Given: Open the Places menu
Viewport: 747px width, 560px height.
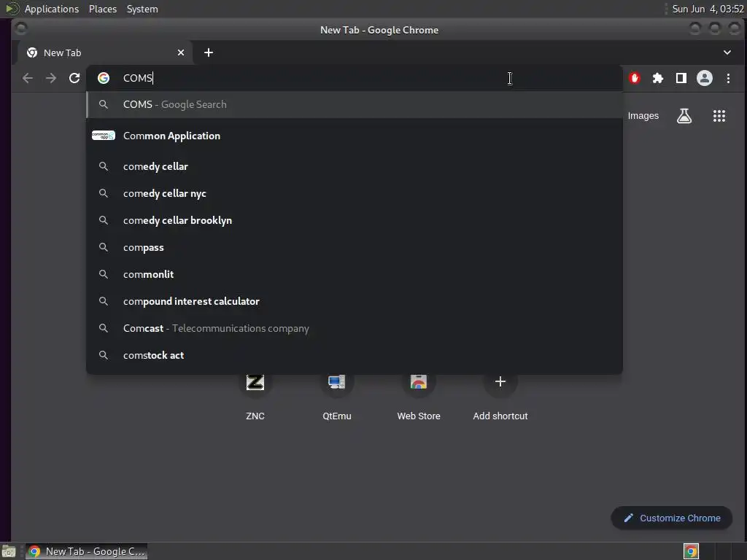Looking at the screenshot, I should pos(103,9).
